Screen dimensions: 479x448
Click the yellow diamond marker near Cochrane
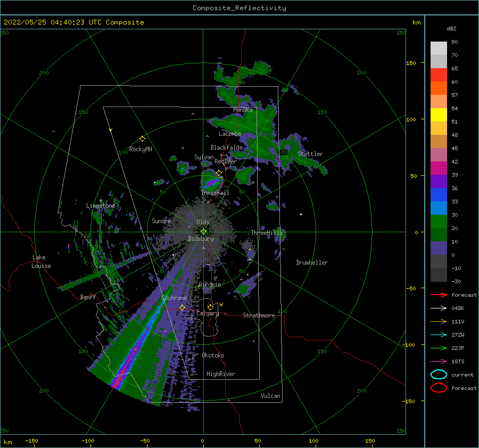[182, 307]
